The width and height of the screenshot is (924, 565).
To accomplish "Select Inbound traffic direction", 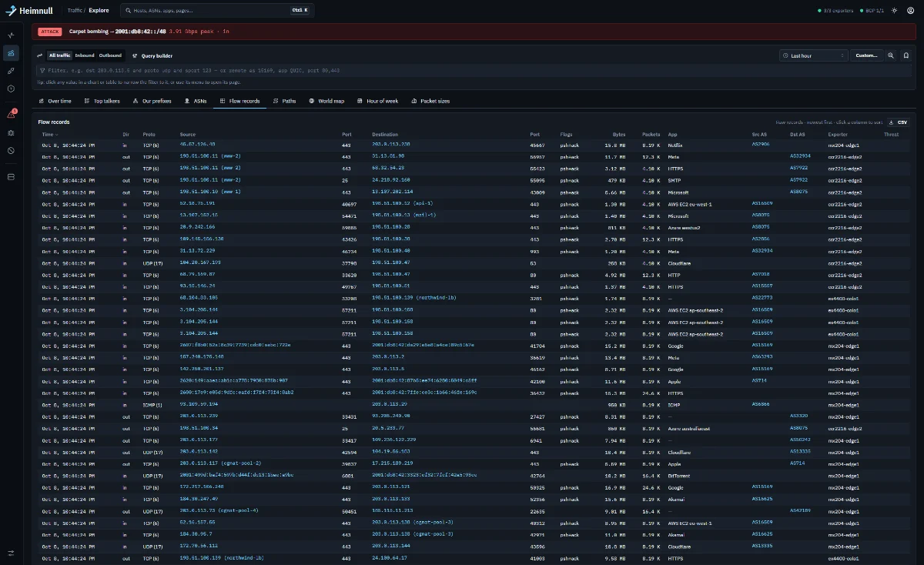I will 85,55.
